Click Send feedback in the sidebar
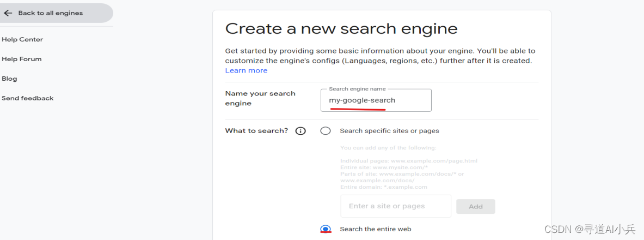 [28, 98]
